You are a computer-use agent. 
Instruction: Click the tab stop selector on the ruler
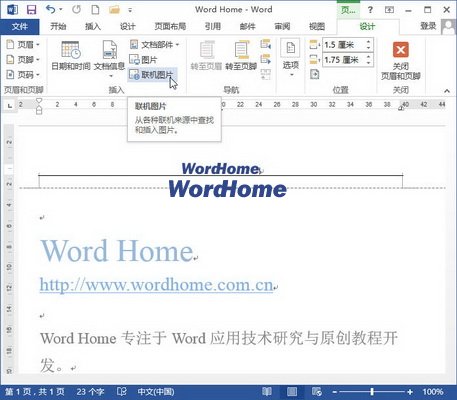[10, 106]
